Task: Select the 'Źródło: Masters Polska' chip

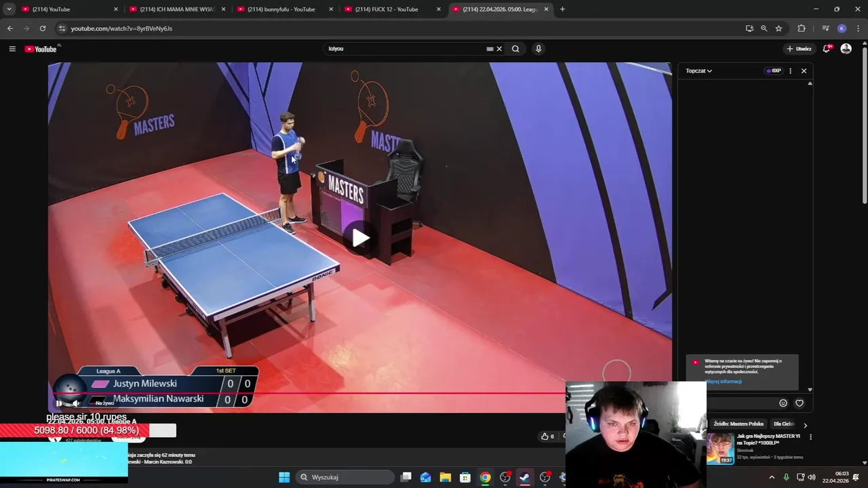Action: (738, 424)
